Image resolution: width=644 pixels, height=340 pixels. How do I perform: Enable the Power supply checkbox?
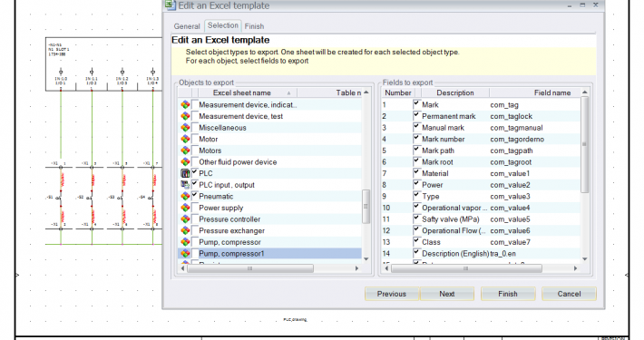tap(195, 208)
